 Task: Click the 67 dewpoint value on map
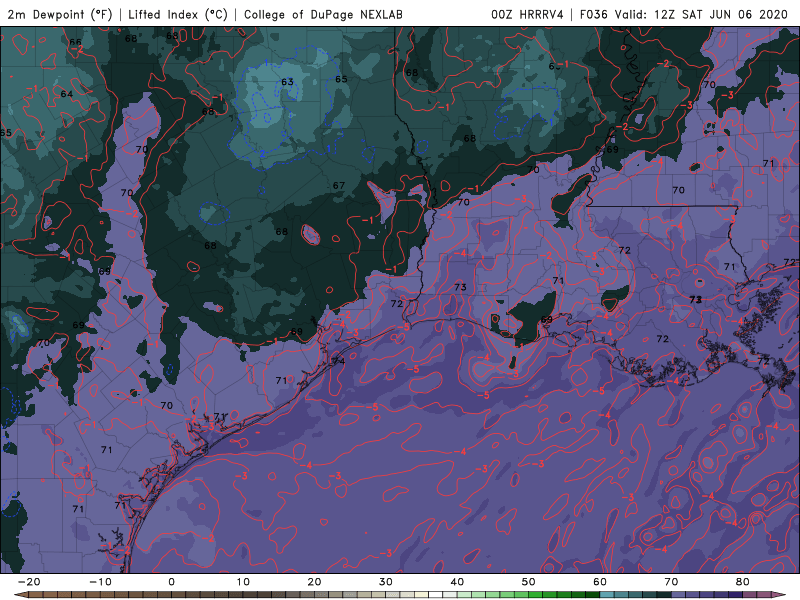point(339,185)
